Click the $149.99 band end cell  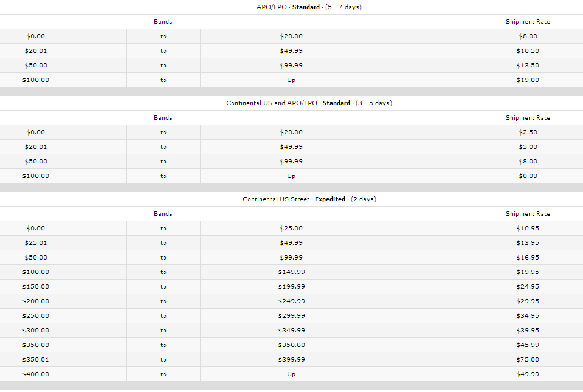(291, 272)
